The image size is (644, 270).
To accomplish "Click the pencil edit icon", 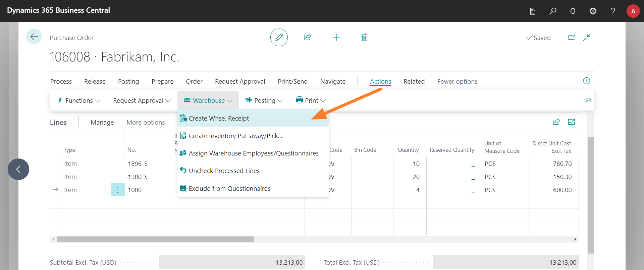I will (279, 37).
